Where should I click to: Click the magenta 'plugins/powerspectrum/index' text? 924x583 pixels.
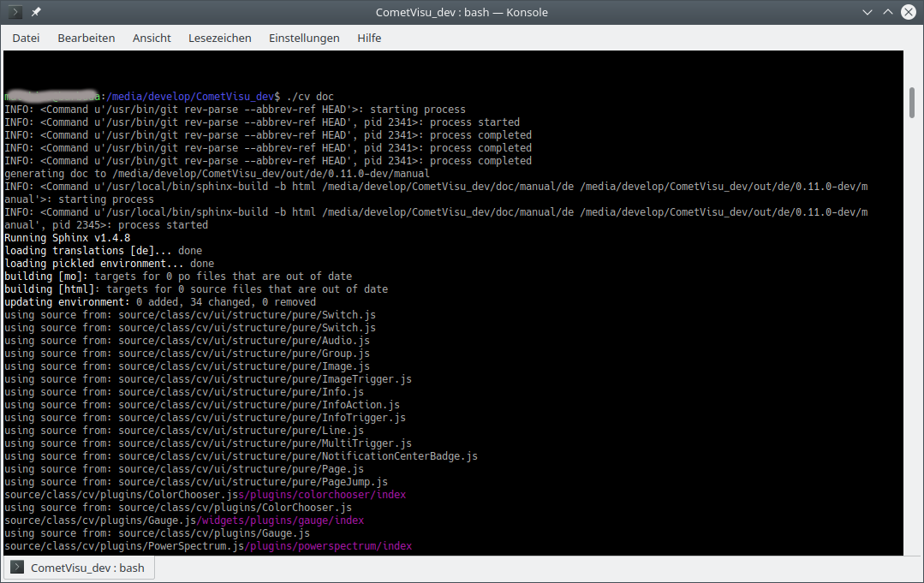pos(331,546)
